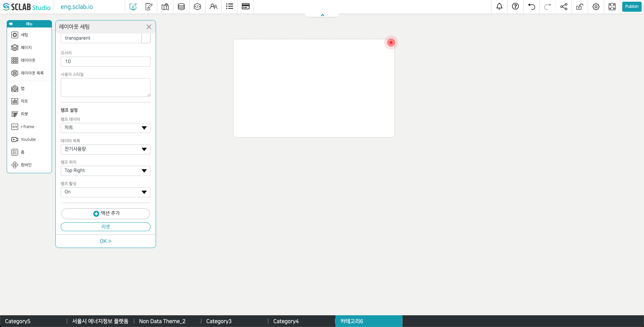Screen dimensions: 644x327
Task: Open the users/members icon
Action: pos(213,7)
